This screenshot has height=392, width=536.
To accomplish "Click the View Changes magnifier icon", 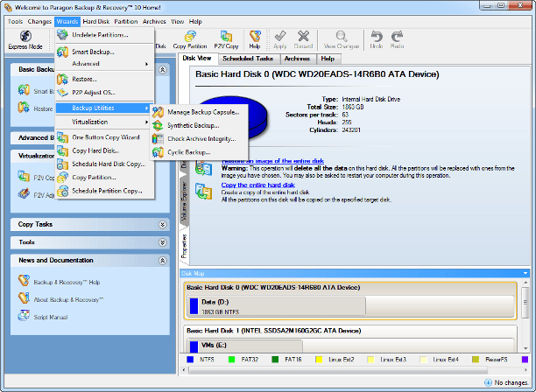I will tap(342, 36).
